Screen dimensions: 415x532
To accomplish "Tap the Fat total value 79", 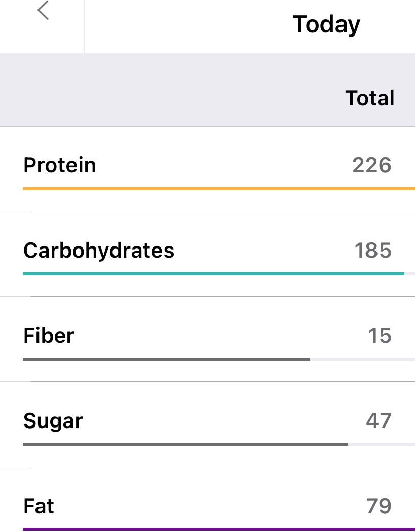I will point(379,506).
